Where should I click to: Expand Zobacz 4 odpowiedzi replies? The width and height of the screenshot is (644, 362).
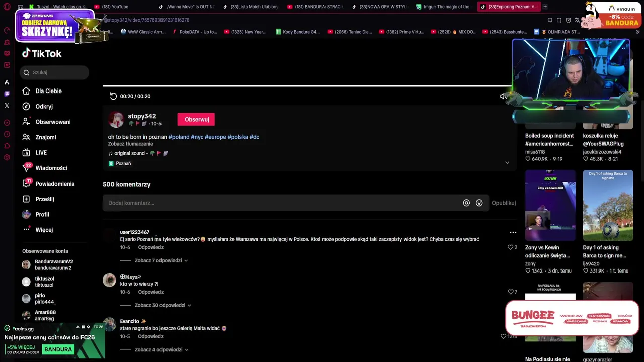point(161,349)
